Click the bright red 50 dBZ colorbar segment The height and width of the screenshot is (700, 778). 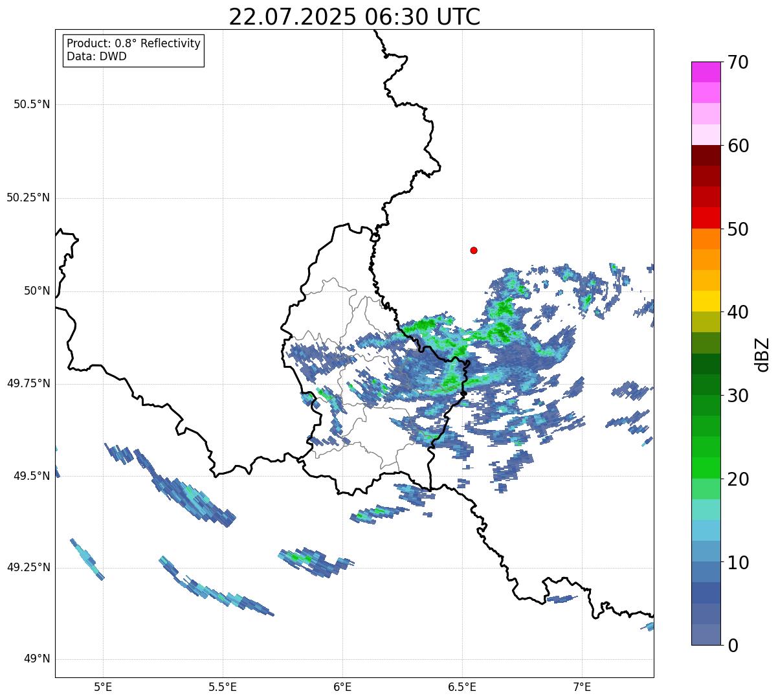pos(706,218)
